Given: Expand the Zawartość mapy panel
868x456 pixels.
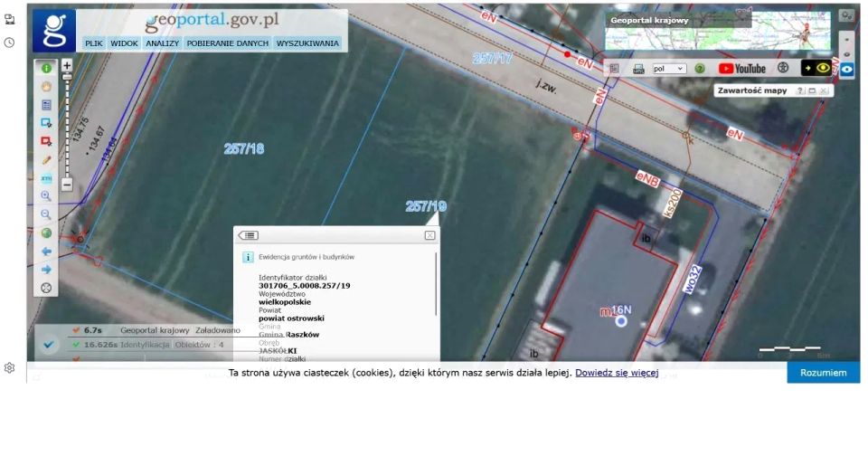Looking at the screenshot, I should (812, 91).
